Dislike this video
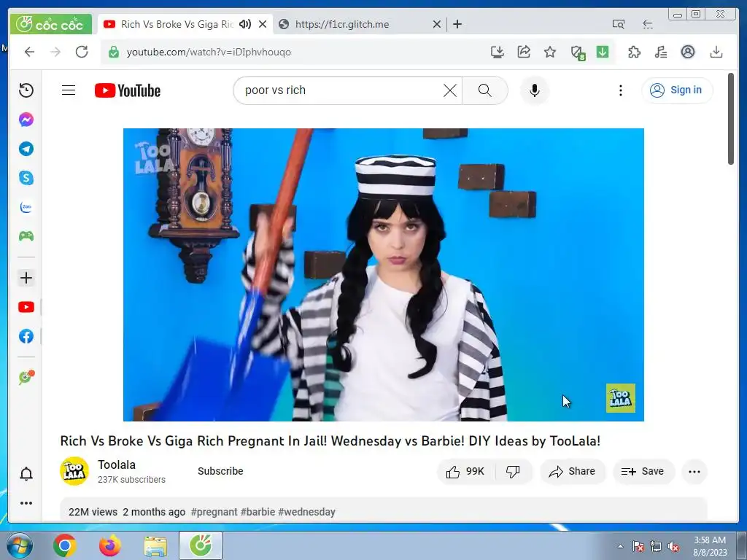 pos(513,472)
